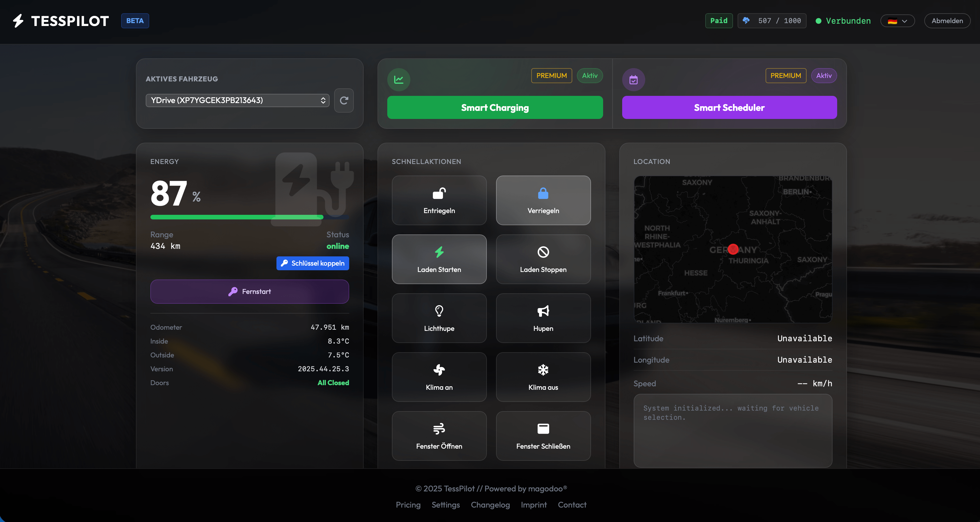Turn on climate with Klima an fan icon

point(439,370)
